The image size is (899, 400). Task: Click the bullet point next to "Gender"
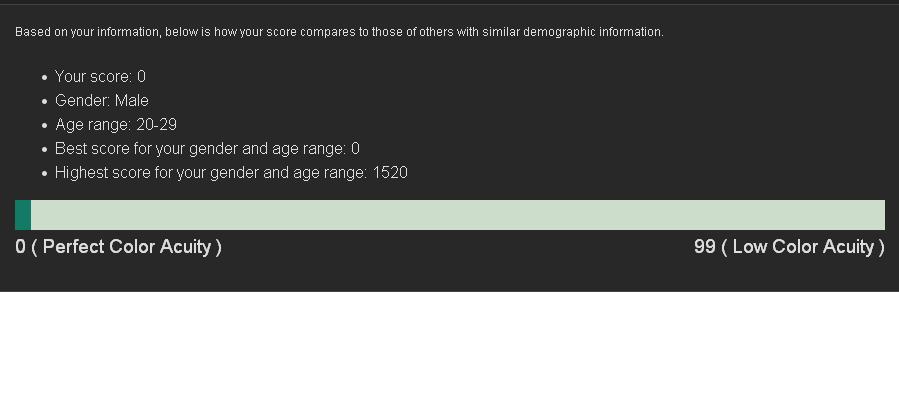pos(44,101)
